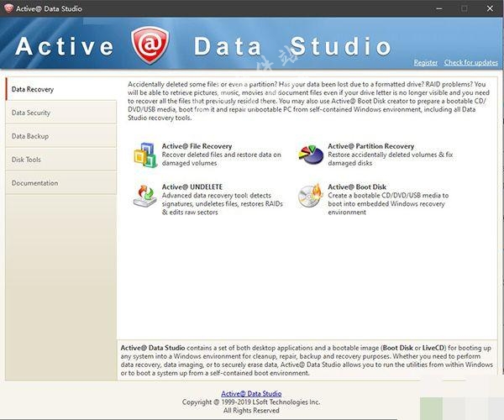
Task: Click the Active@ UNDELETE title text
Action: coord(192,187)
